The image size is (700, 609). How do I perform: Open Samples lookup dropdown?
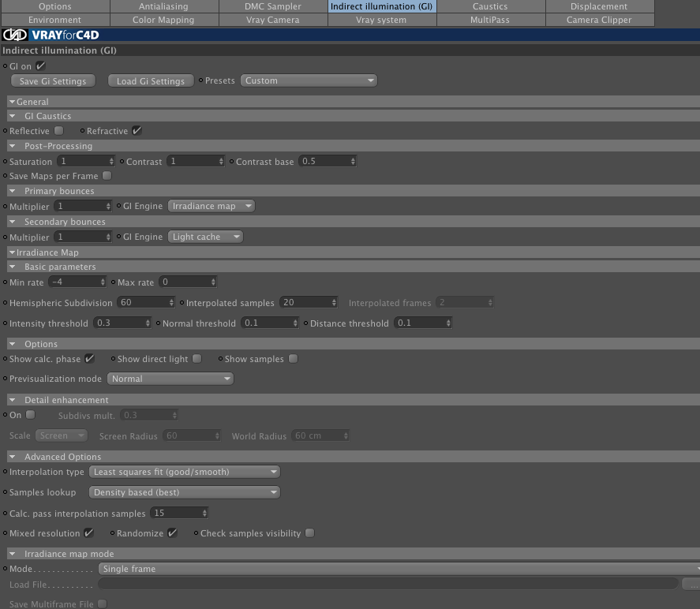[185, 492]
